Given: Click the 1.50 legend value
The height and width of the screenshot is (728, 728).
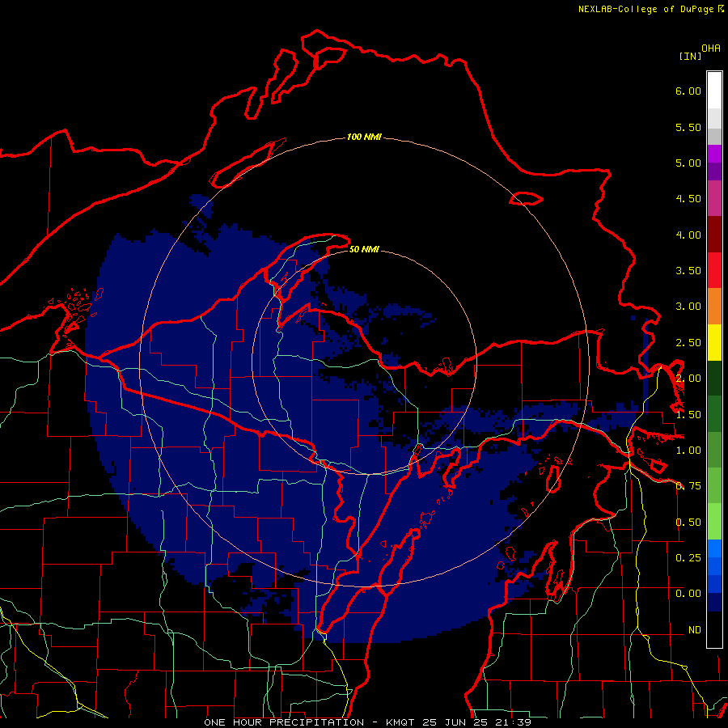Looking at the screenshot, I should click(688, 415).
